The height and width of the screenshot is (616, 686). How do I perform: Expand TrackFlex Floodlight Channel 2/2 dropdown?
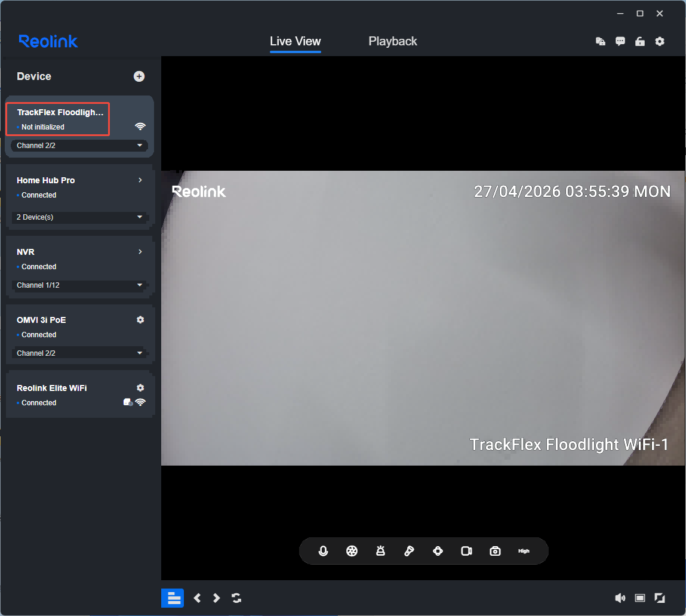point(79,145)
